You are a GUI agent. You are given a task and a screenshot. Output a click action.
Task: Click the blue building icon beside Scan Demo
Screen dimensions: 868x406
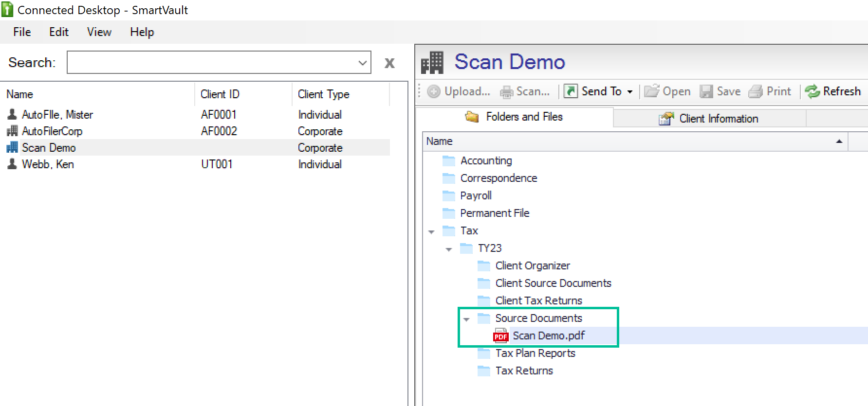click(12, 147)
